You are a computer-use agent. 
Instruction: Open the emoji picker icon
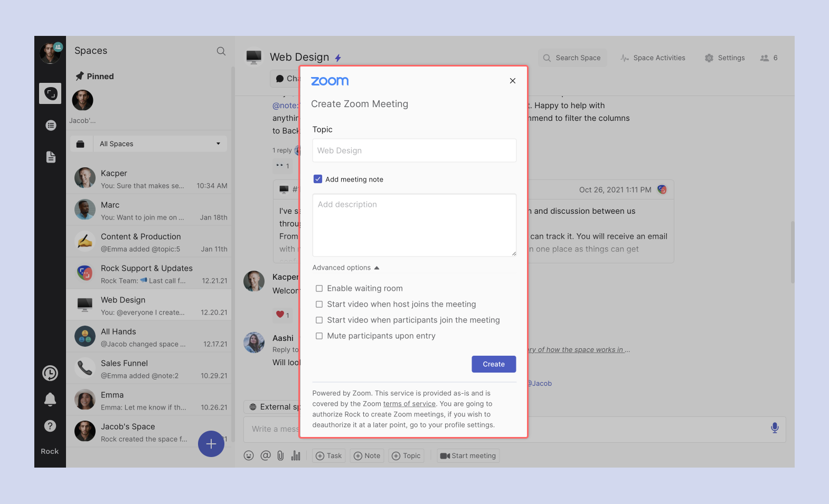pos(249,456)
